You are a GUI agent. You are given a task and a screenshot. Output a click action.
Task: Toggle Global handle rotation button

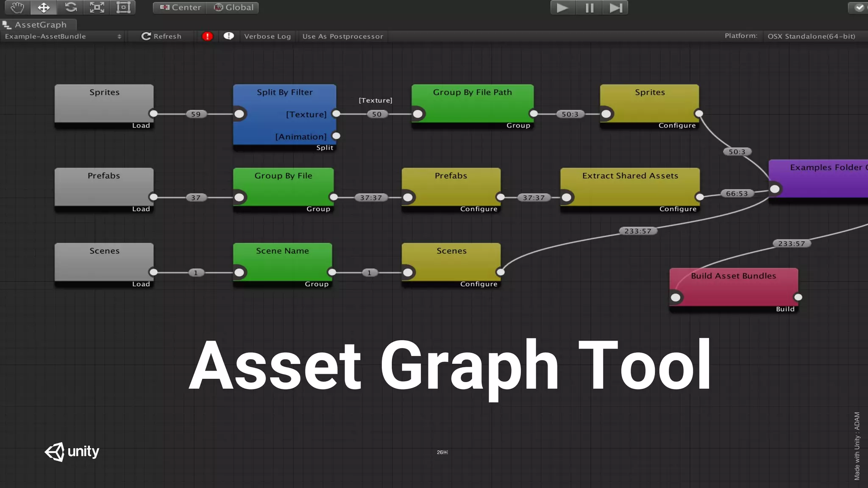click(x=233, y=8)
